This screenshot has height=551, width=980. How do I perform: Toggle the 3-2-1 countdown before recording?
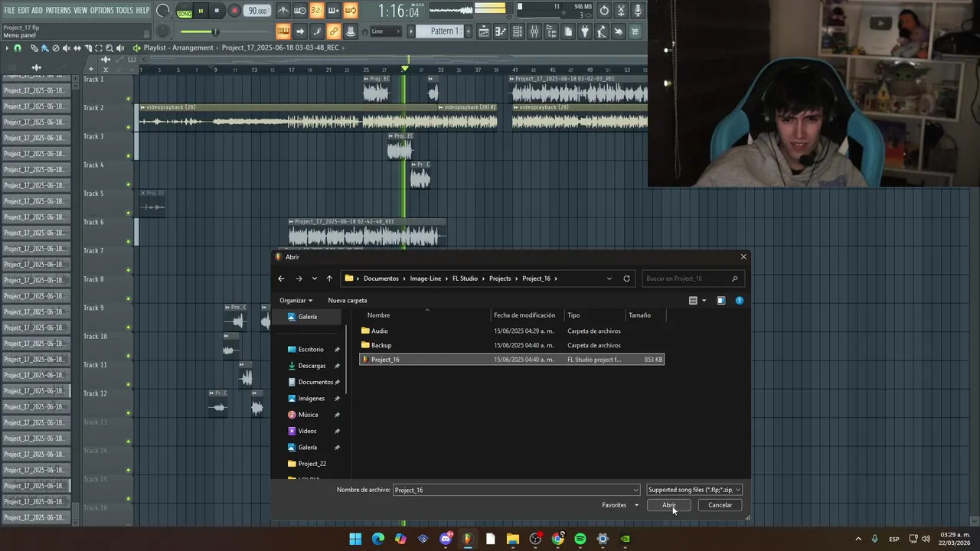(316, 11)
